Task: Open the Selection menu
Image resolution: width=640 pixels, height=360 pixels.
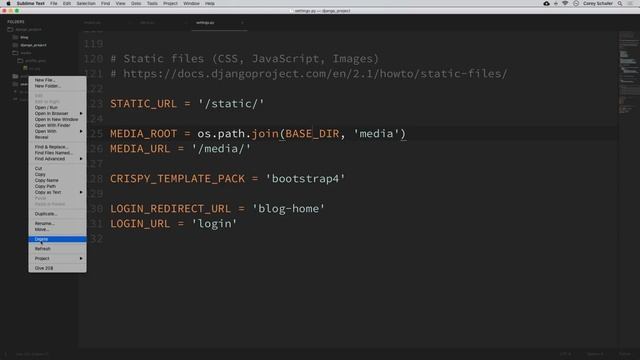Action: coord(86,3)
